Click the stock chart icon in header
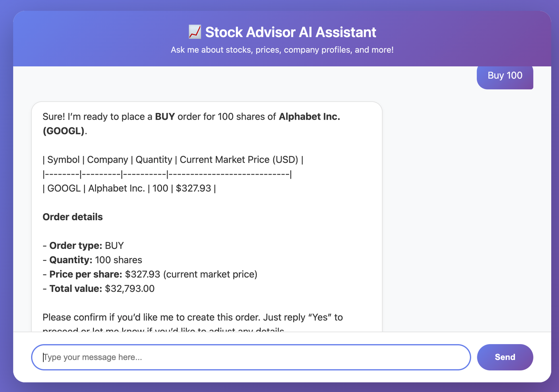 (195, 32)
